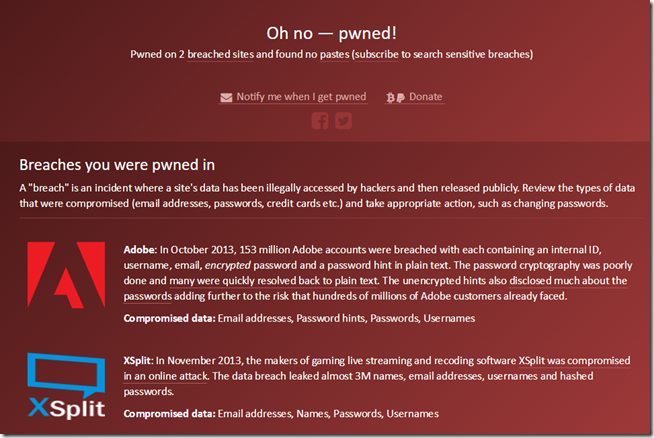
Task: Click the bold Adobe breach title
Action: tap(140, 250)
